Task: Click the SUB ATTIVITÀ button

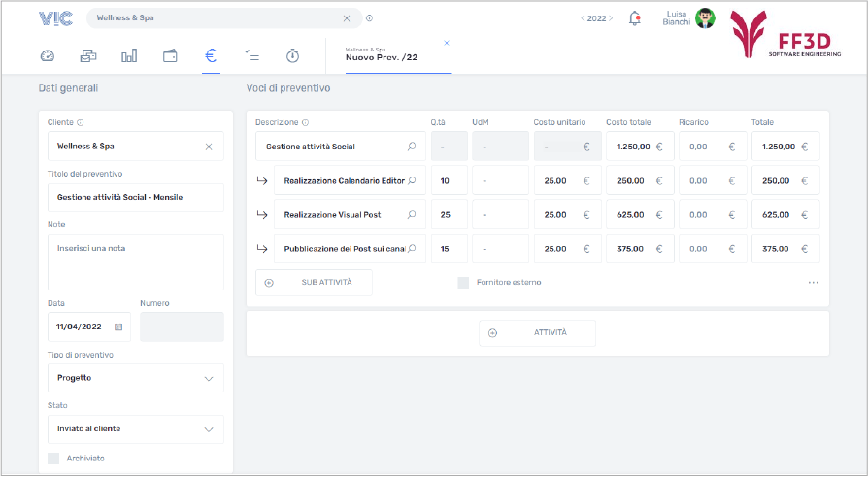Action: tap(314, 283)
